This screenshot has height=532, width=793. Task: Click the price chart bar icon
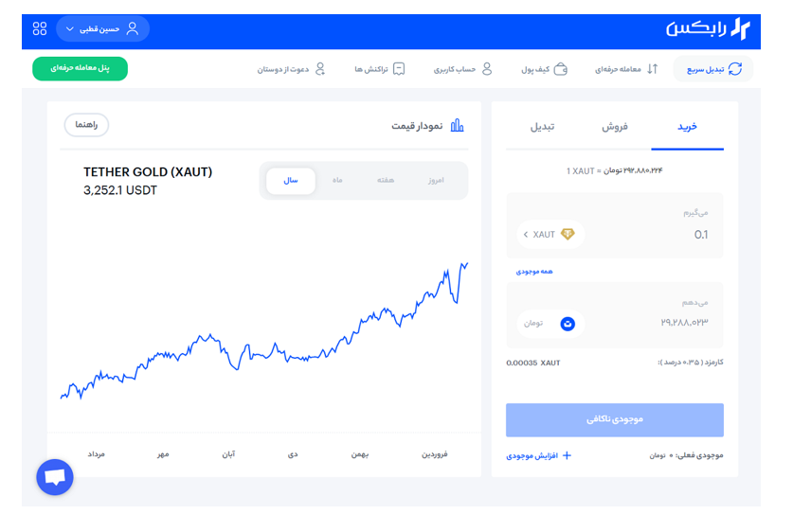[457, 126]
